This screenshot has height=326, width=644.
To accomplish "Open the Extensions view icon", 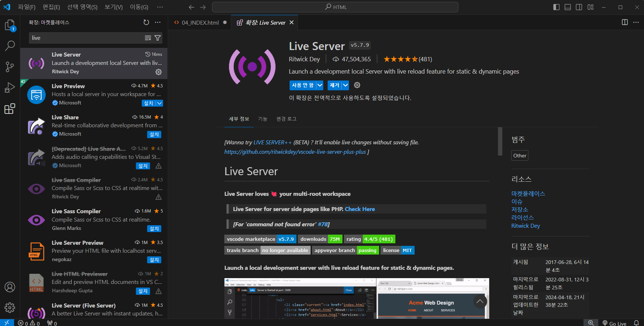I will point(10,109).
